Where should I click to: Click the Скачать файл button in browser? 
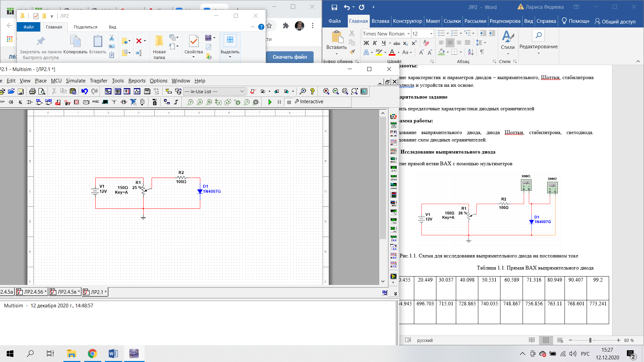tap(290, 57)
